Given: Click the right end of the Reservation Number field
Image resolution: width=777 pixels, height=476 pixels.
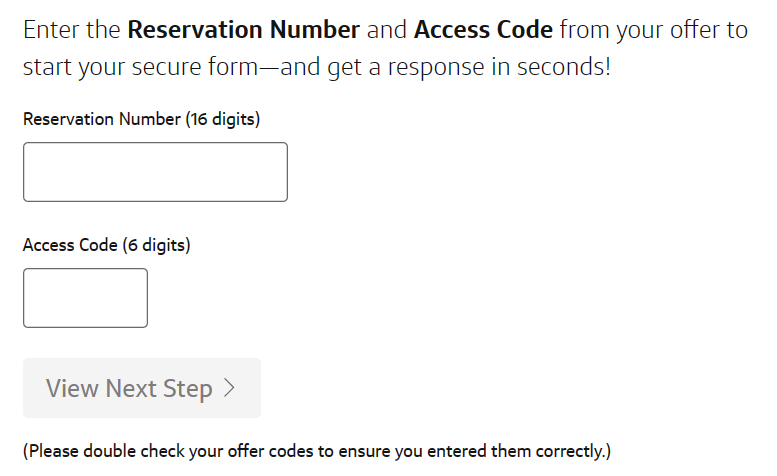Looking at the screenshot, I should click(x=278, y=172).
